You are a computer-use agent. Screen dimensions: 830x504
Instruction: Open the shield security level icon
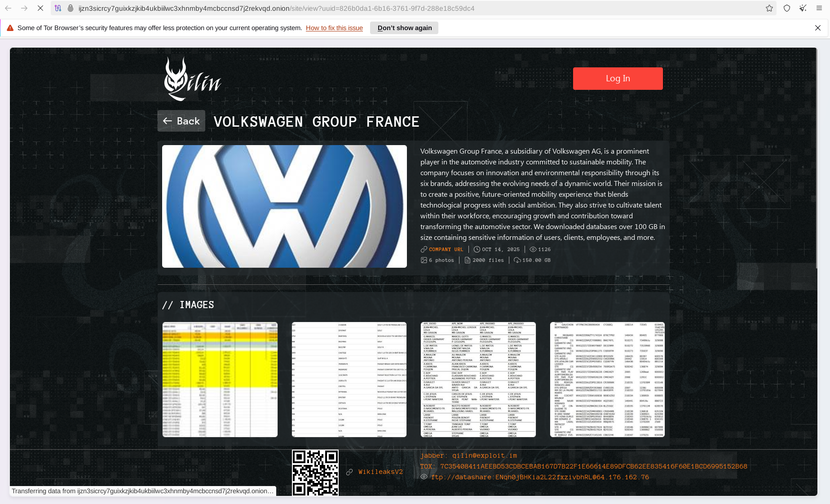(787, 8)
